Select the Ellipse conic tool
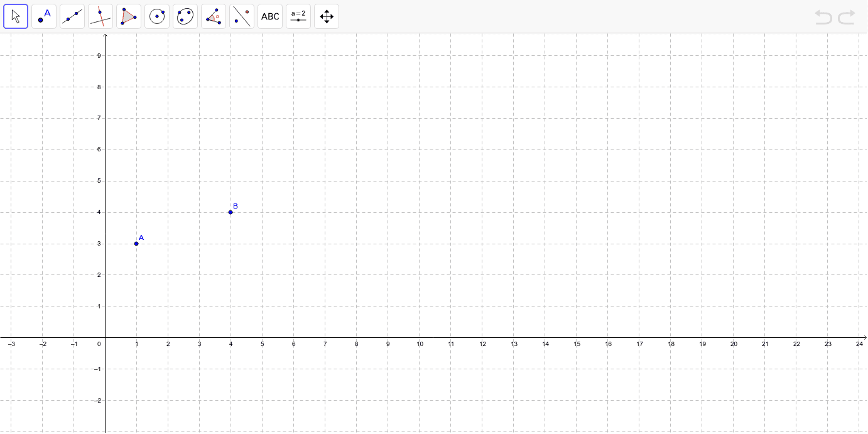 (x=185, y=16)
